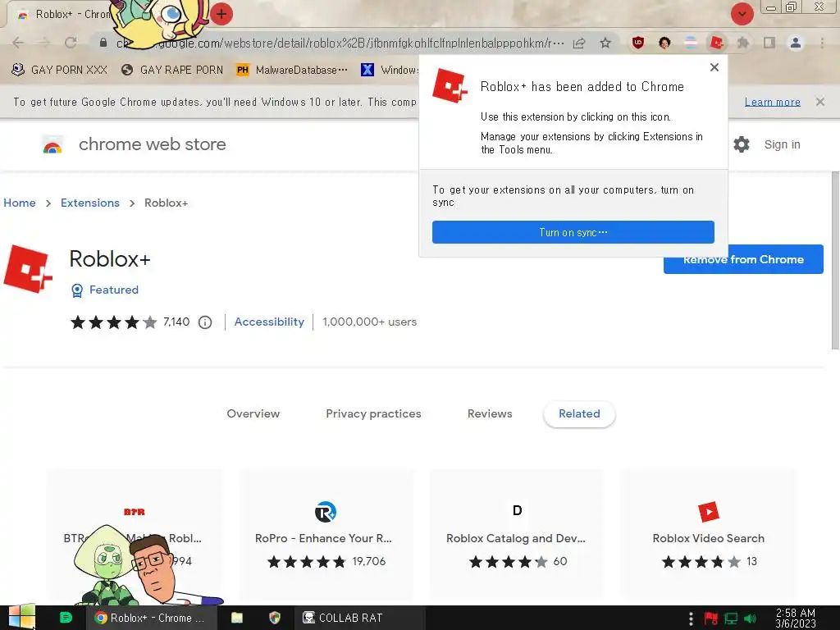840x630 pixels.
Task: Click Turn on sync button
Action: tap(573, 232)
